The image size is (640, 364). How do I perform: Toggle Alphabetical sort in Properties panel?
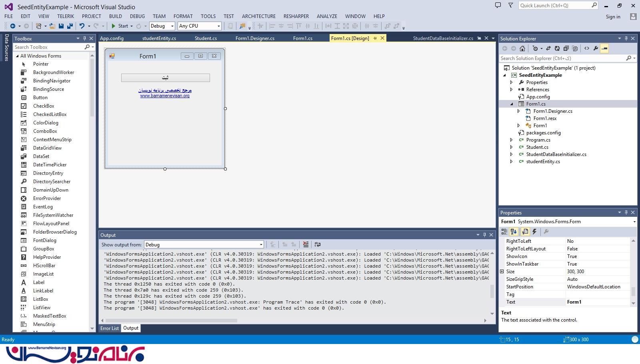[x=514, y=232]
